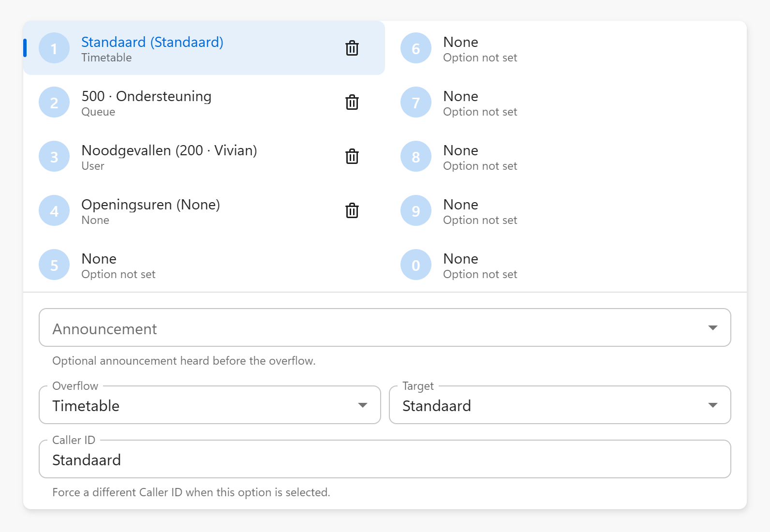Click the Caller ID input field

coord(385,459)
